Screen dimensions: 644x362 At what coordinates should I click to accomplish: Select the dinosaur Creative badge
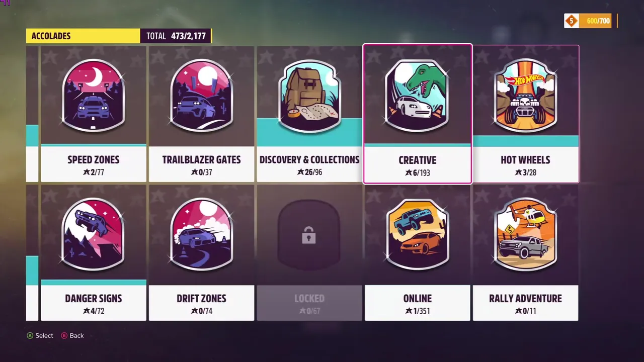[417, 96]
